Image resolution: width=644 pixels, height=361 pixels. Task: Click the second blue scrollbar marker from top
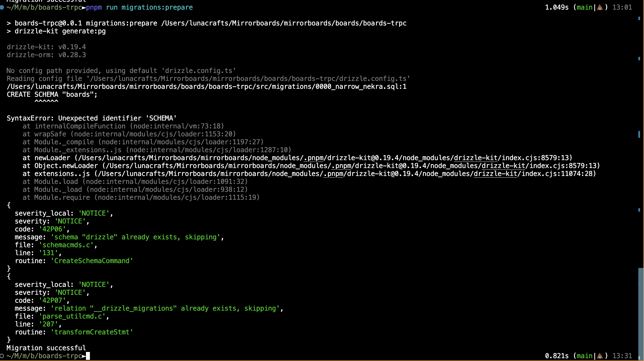click(x=639, y=59)
